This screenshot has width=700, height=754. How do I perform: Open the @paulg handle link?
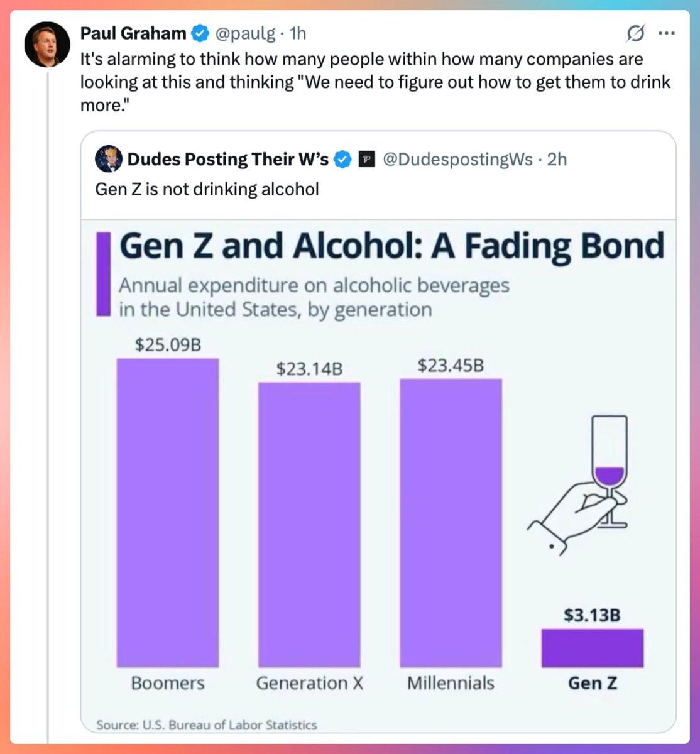[x=245, y=33]
